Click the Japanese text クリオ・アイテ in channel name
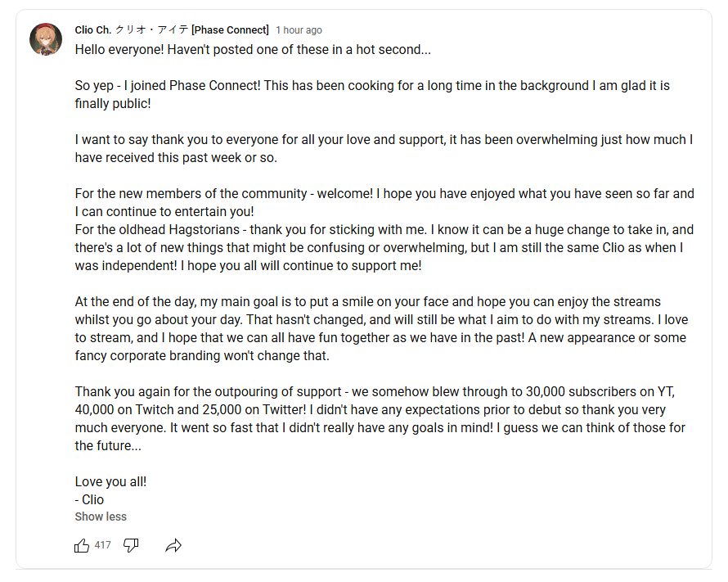The image size is (728, 582). [x=152, y=30]
